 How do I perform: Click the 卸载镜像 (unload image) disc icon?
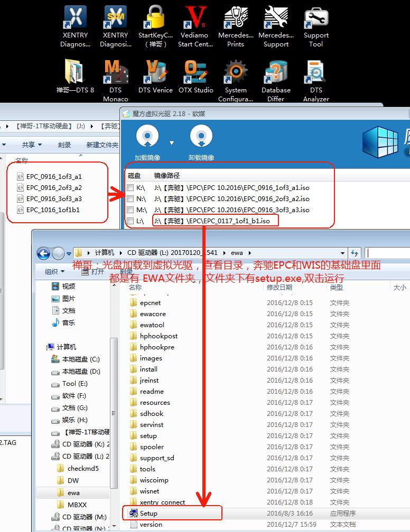point(201,136)
